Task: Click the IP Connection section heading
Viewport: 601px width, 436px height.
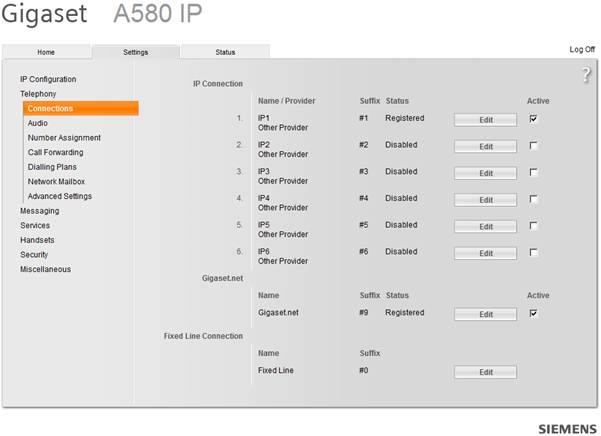Action: (218, 84)
